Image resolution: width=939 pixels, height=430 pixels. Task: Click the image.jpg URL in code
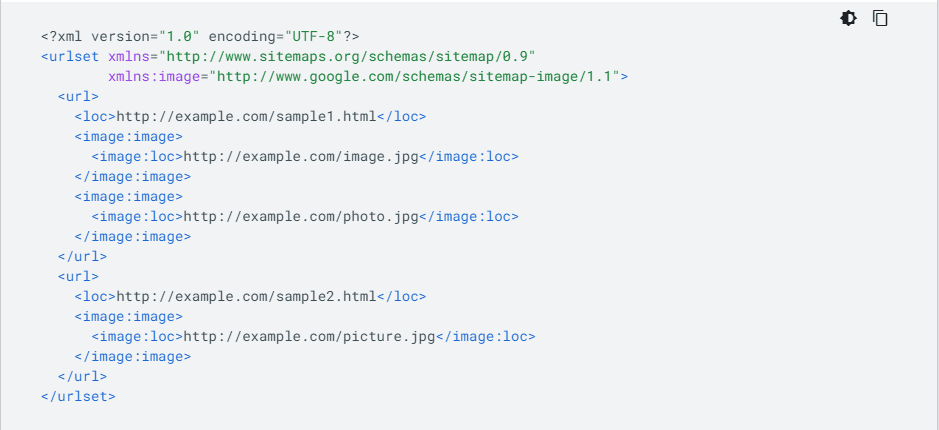pyautogui.click(x=301, y=156)
